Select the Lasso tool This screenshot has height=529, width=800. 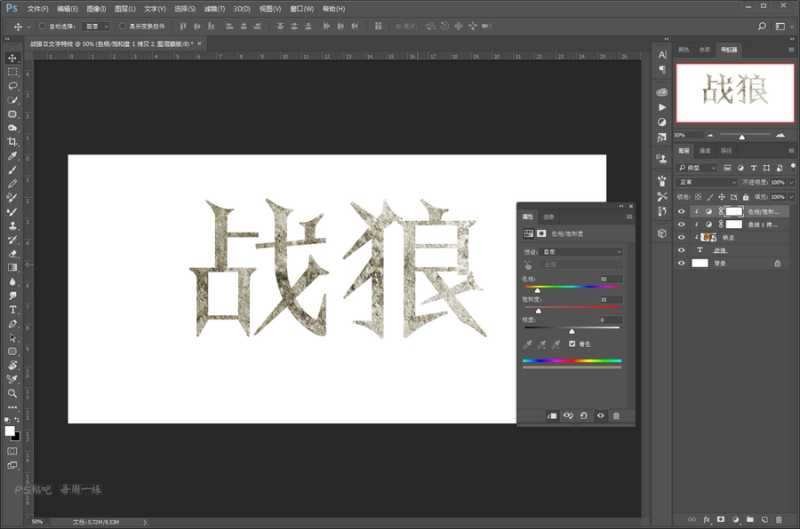13,86
